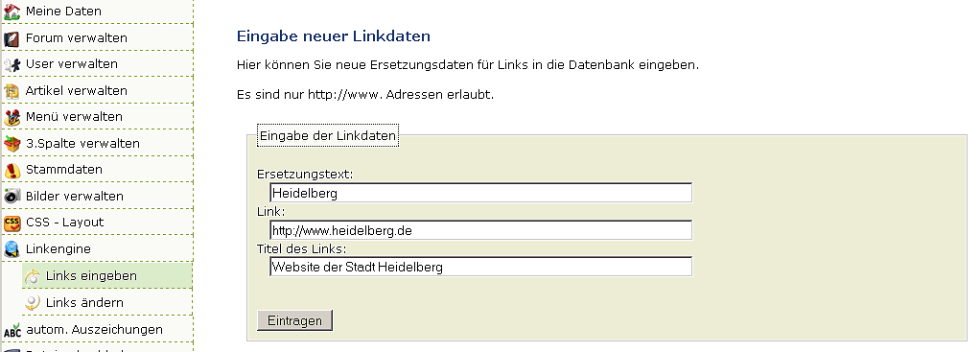Click the Linkengine globe icon

click(x=12, y=248)
